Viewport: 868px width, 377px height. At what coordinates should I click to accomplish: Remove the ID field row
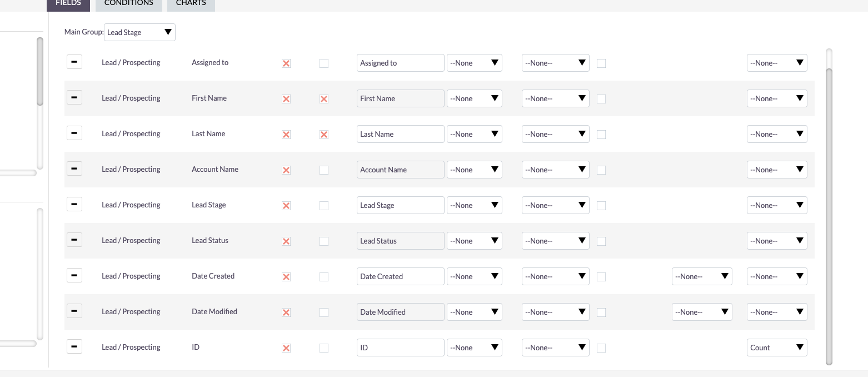pyautogui.click(x=74, y=346)
